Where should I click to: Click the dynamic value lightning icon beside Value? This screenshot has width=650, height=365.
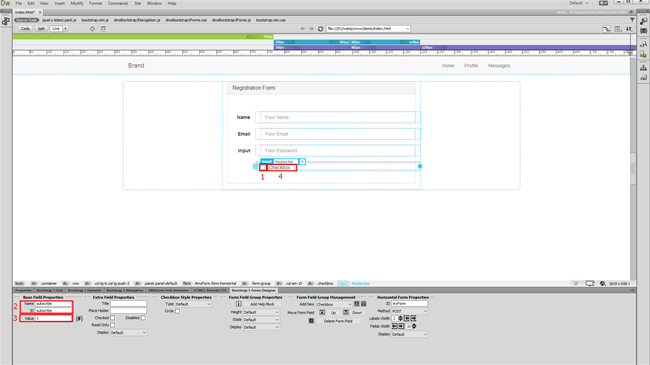point(79,319)
